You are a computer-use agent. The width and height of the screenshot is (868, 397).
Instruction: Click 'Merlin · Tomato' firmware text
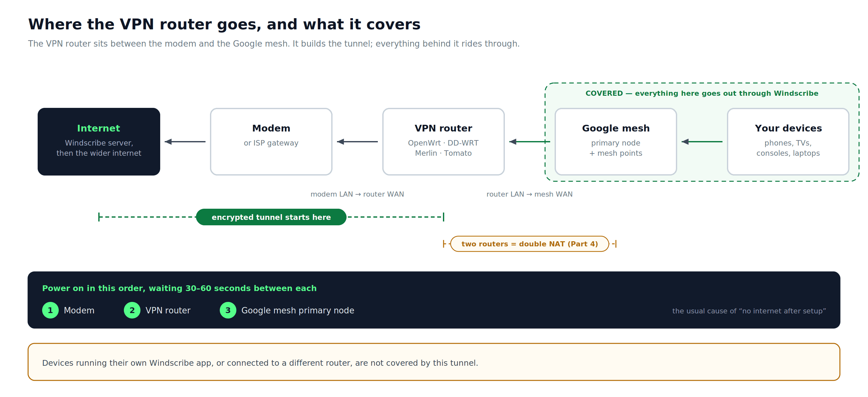443,153
